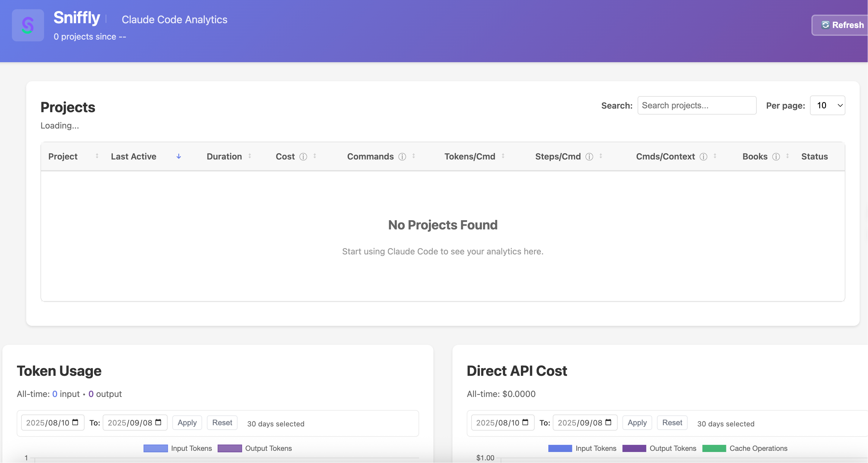
Task: Click the Steps/Cmd info icon
Action: tap(589, 157)
